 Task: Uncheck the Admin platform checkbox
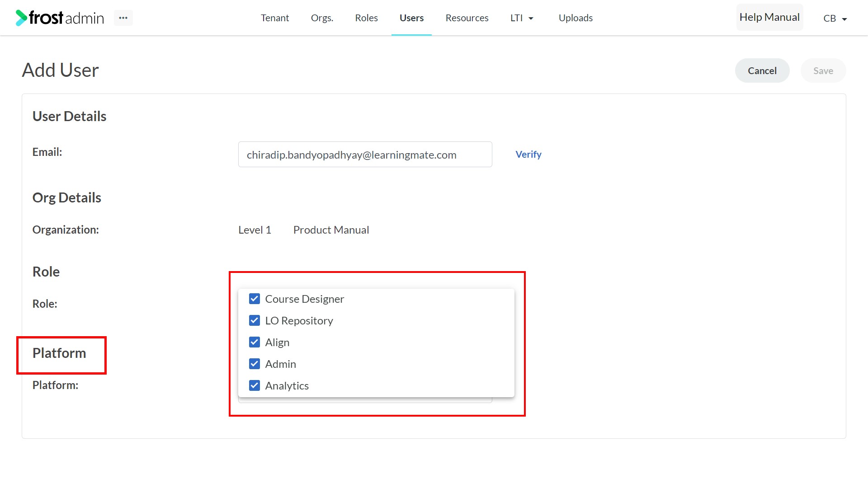coord(255,364)
